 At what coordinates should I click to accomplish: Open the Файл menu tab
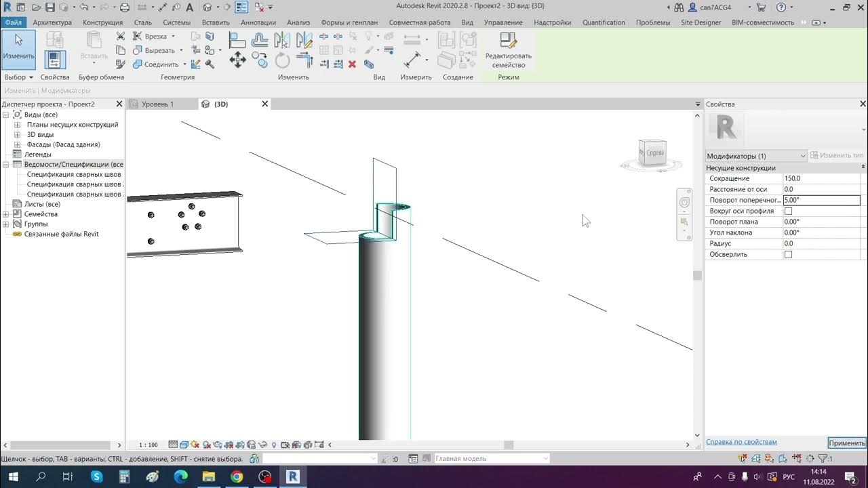coord(13,22)
